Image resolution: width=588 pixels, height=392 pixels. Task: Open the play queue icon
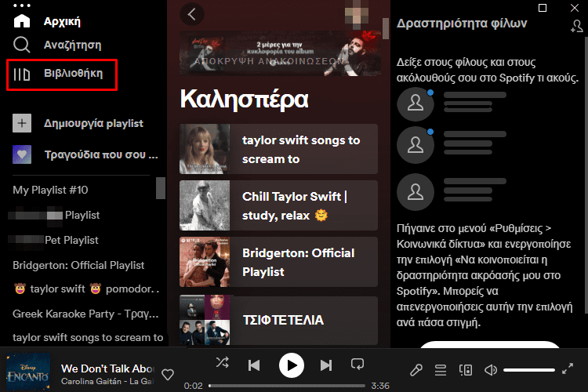click(x=441, y=370)
